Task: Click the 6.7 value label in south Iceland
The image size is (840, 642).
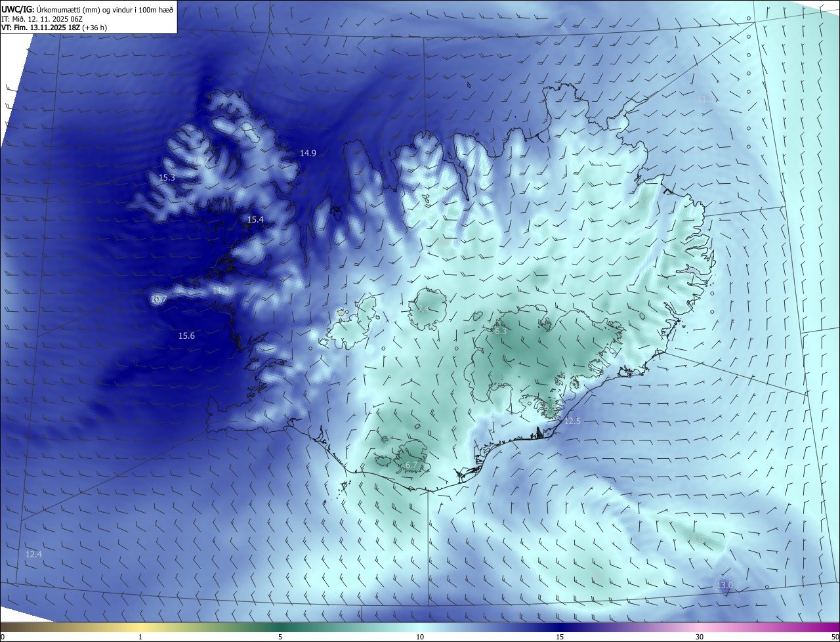Action: 411,465
